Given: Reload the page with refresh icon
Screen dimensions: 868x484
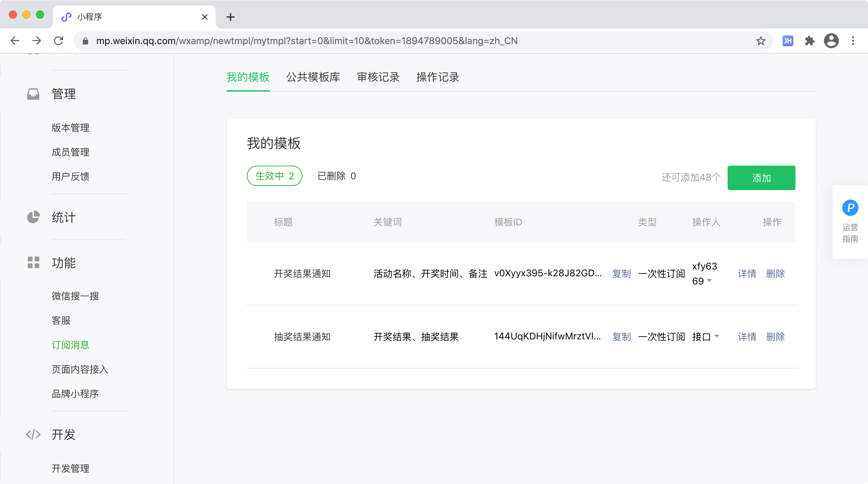Looking at the screenshot, I should click(x=59, y=41).
